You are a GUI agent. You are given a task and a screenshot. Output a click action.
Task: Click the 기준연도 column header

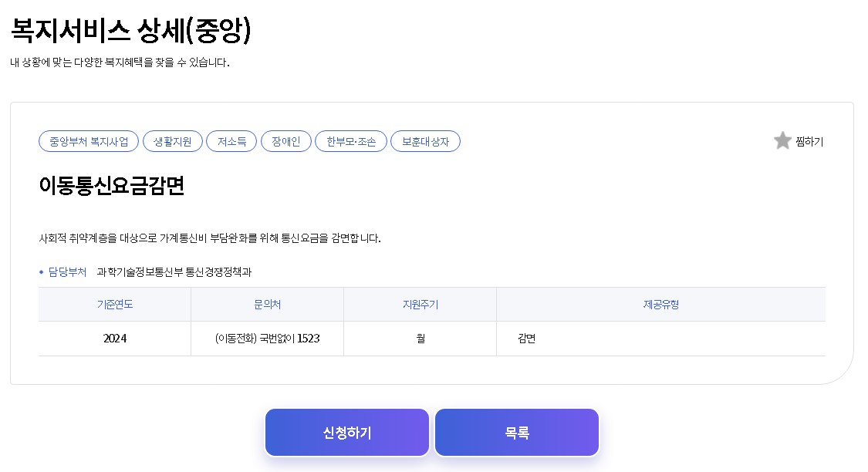coord(114,304)
